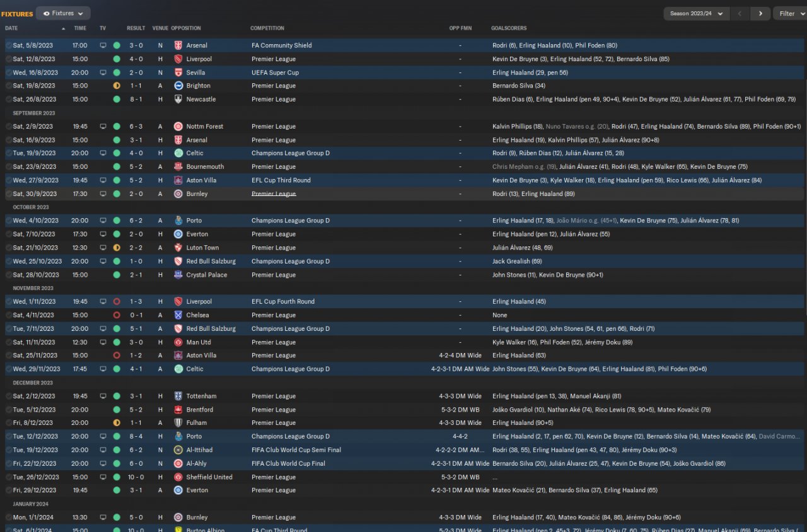The height and width of the screenshot is (532, 807).
Task: Click the Porto badge on the 4/10/2023 row
Action: pyautogui.click(x=178, y=221)
